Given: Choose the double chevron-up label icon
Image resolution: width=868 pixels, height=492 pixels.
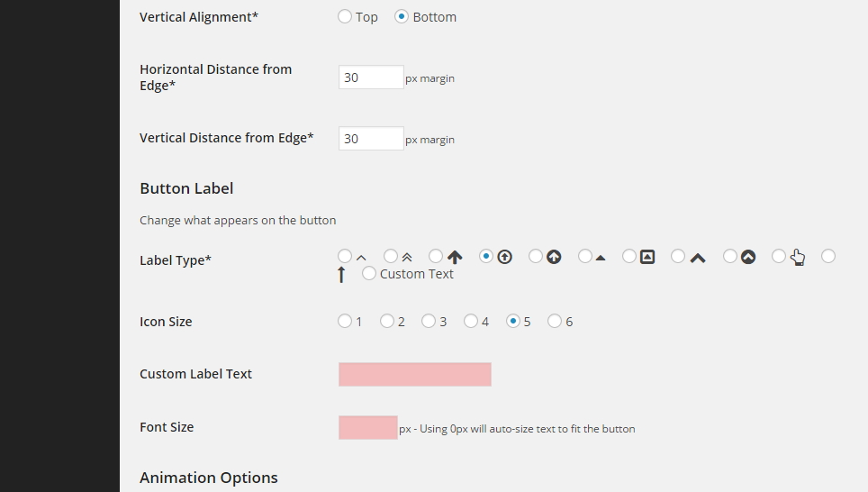Looking at the screenshot, I should (391, 256).
